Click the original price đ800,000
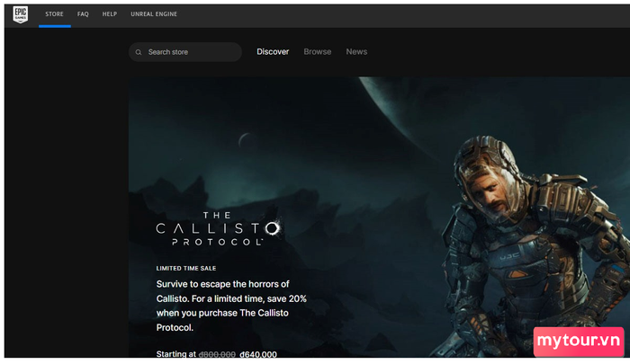This screenshot has width=630, height=364. coord(217,354)
